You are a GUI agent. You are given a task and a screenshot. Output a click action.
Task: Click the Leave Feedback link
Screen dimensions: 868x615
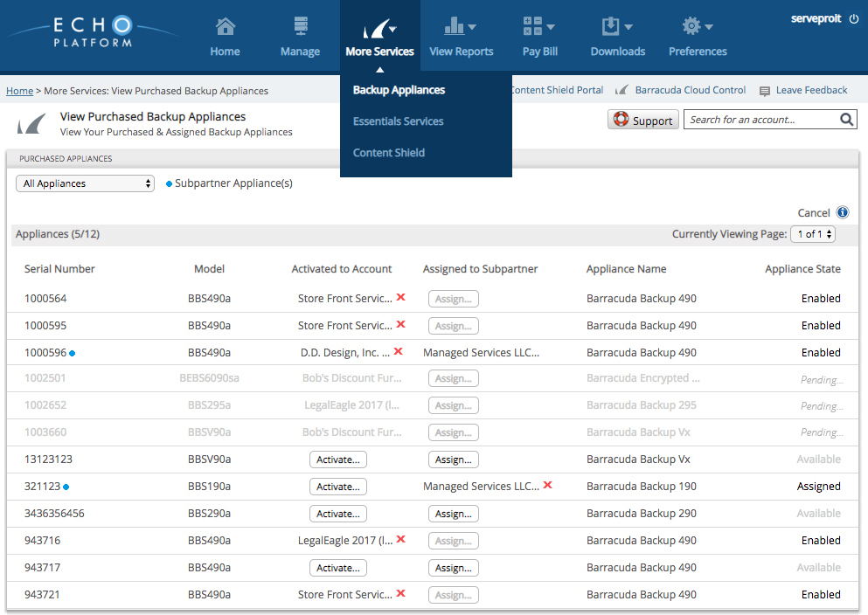[x=811, y=90]
